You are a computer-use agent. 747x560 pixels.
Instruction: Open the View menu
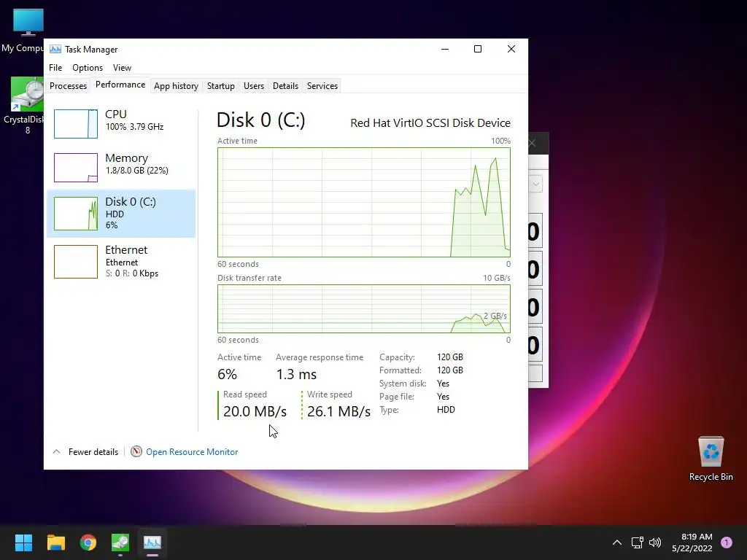tap(122, 68)
